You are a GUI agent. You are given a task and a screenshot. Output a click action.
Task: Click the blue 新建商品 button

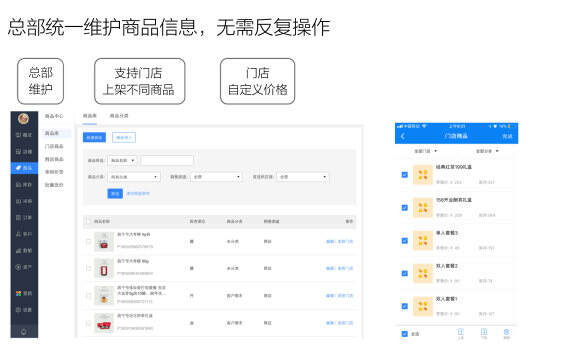[x=95, y=137]
